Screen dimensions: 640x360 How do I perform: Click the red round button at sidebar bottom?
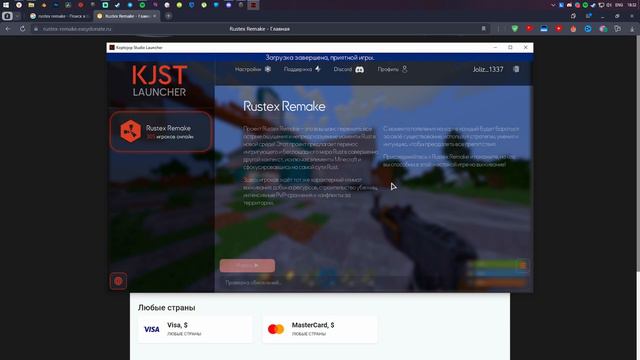point(118,281)
